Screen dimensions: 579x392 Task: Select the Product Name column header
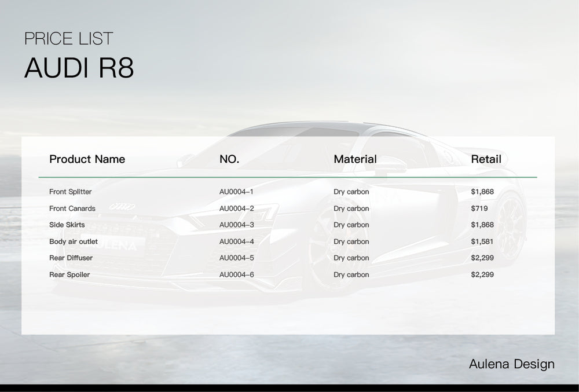pos(87,159)
